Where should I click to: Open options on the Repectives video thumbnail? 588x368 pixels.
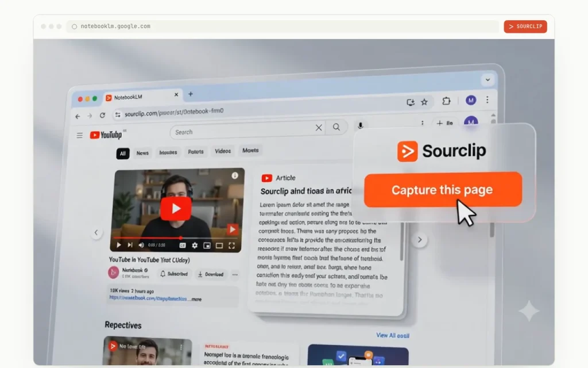pos(181,347)
